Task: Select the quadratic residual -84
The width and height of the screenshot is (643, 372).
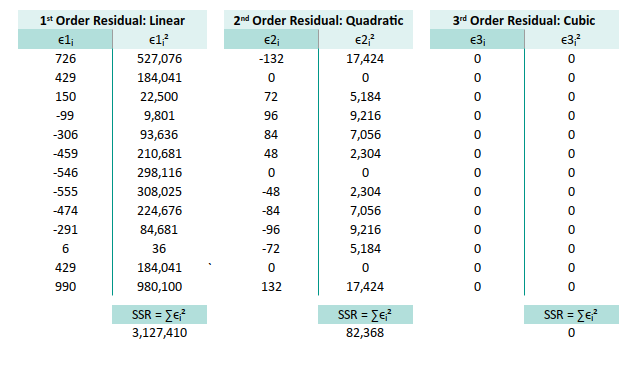Action: [x=271, y=210]
